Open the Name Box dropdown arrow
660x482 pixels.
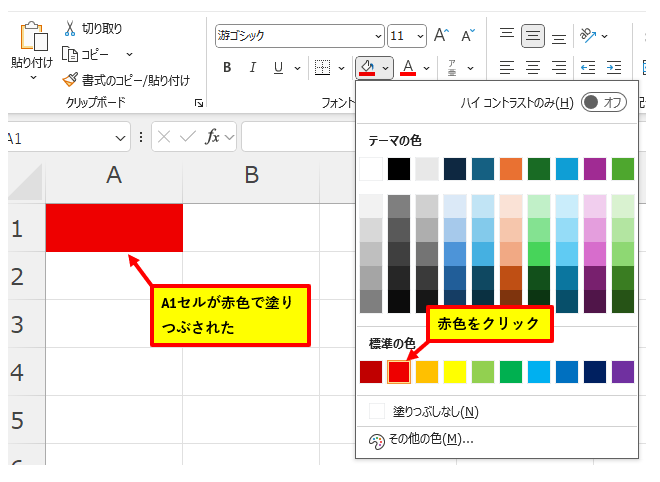click(120, 138)
